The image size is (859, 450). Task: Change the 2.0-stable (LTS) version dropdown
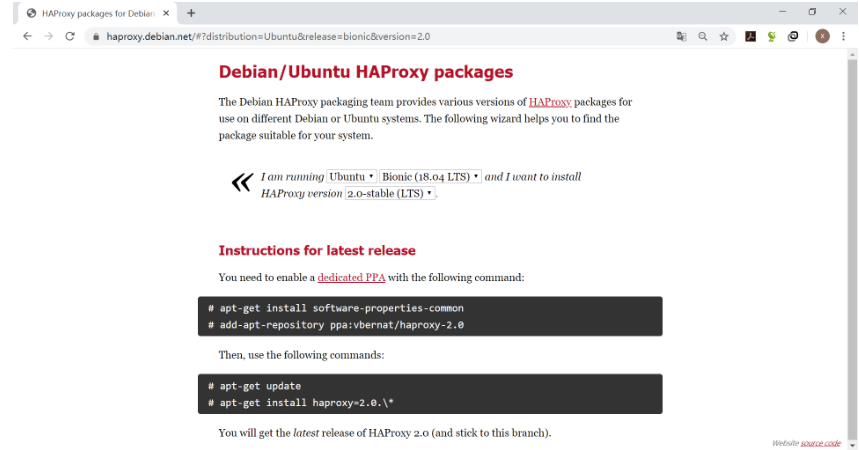click(390, 193)
